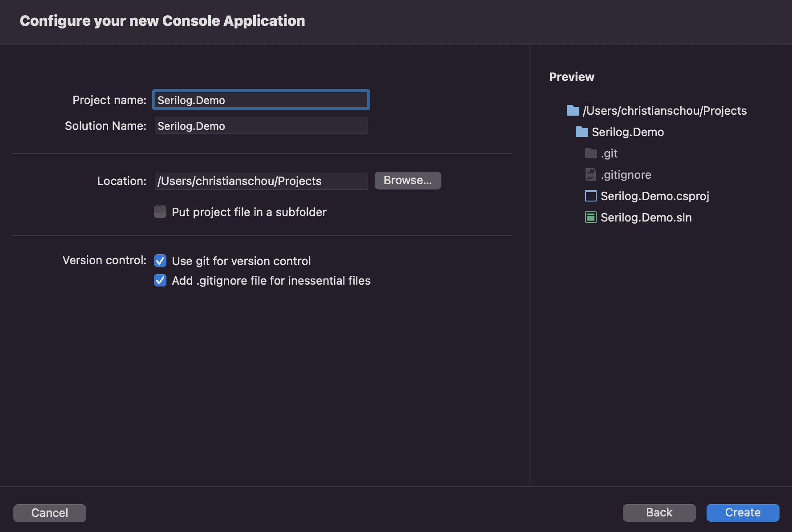
Task: Click the Browse... button
Action: pyautogui.click(x=408, y=180)
